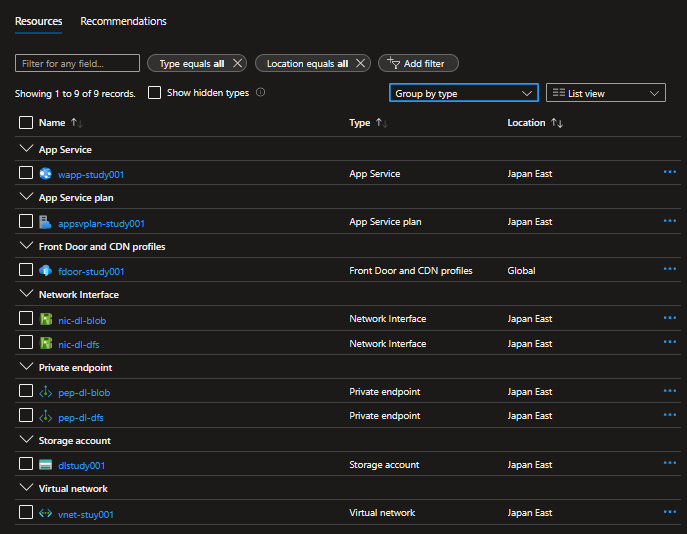Open the pep-dl-blob resource link
This screenshot has height=534, width=687.
click(x=84, y=393)
